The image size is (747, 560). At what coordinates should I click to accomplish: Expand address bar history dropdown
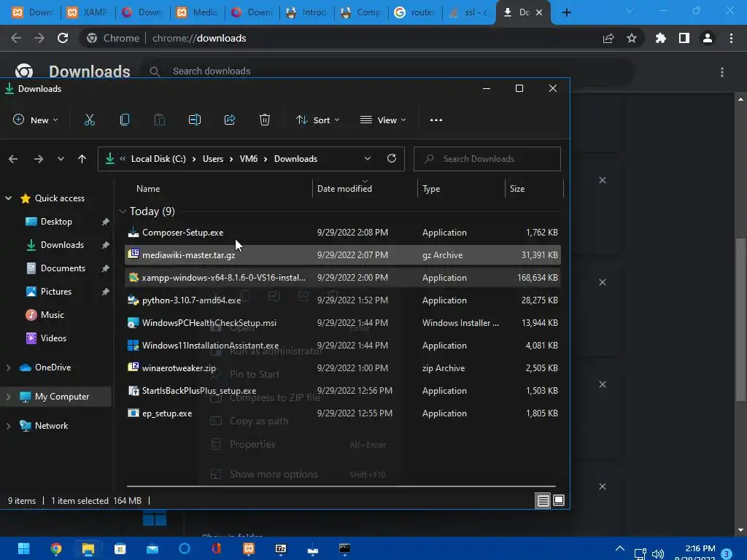click(x=368, y=158)
